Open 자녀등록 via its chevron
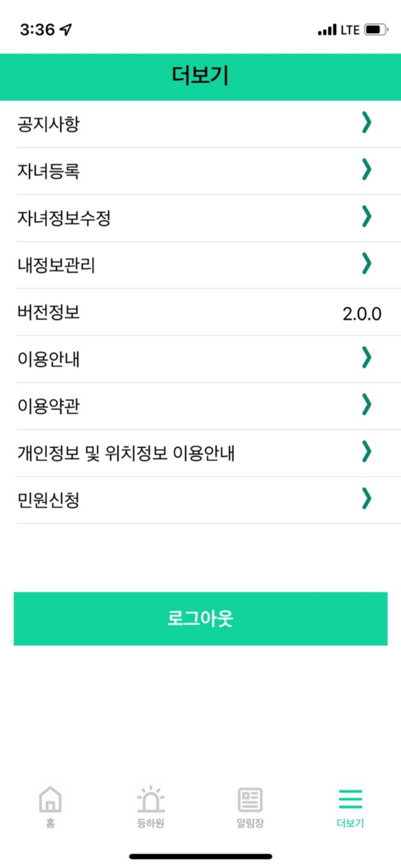This screenshot has width=401, height=868. [366, 170]
